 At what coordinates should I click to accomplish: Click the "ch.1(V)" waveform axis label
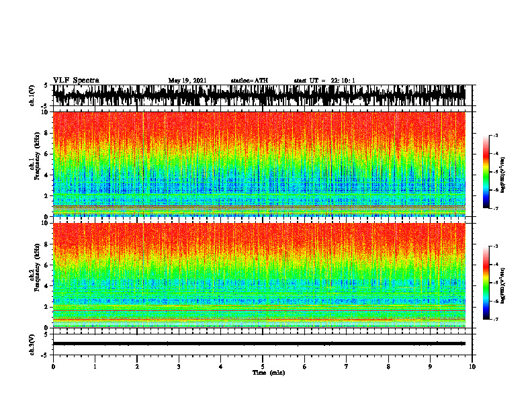tap(32, 95)
